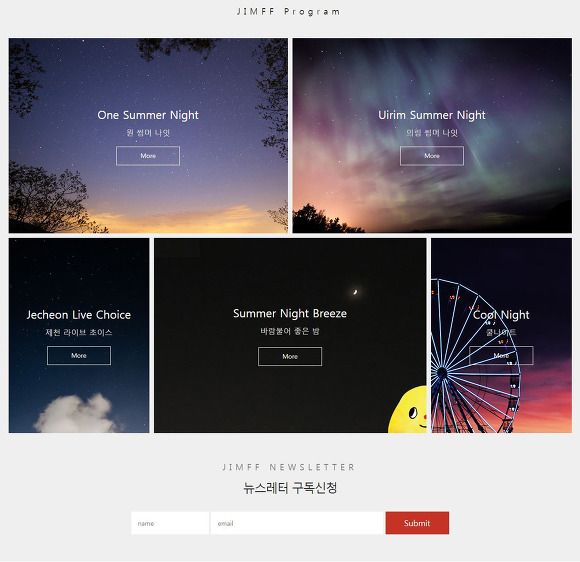Open the Summer Night Breeze title
The height and width of the screenshot is (562, 580).
click(290, 314)
